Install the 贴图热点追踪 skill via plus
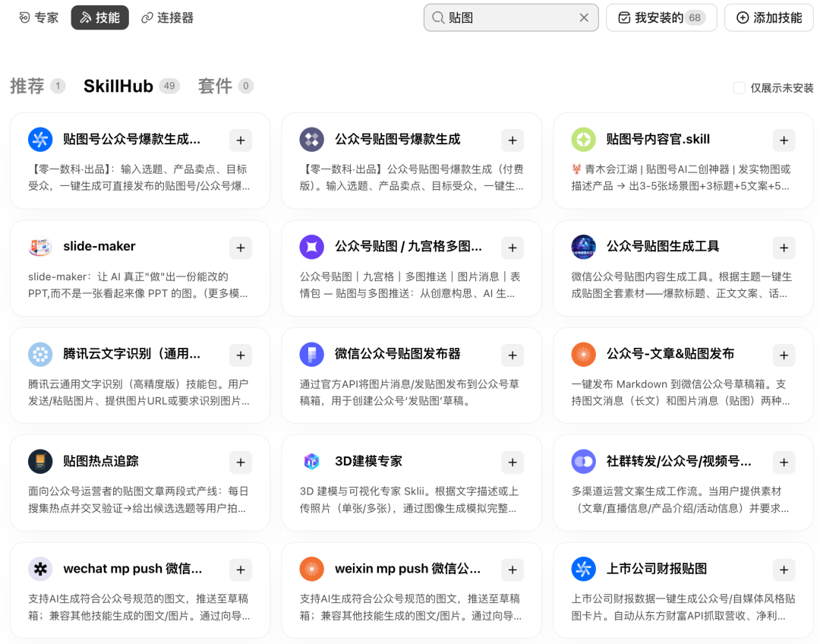The height and width of the screenshot is (644, 820). (241, 462)
